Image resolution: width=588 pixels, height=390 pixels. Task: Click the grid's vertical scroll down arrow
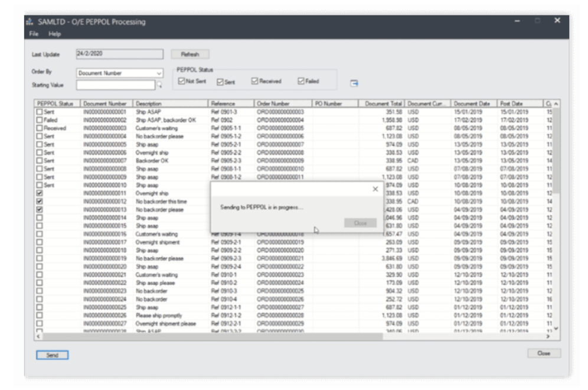pos(556,329)
